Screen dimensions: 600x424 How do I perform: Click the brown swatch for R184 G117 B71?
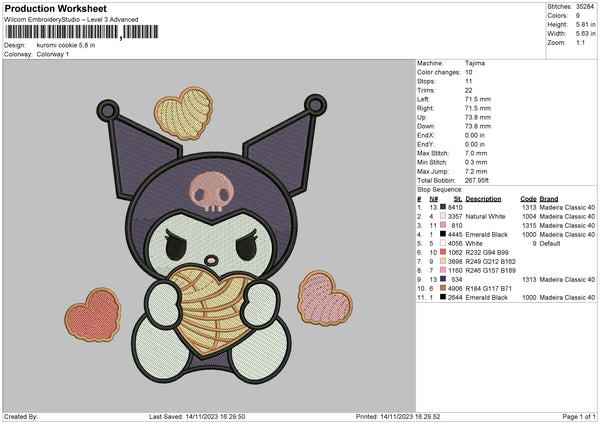point(443,288)
